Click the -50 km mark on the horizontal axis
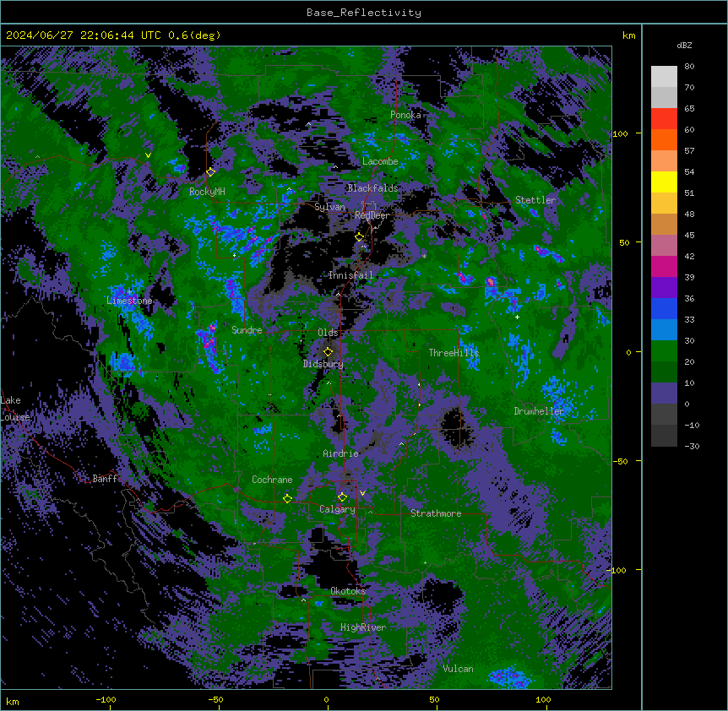The width and height of the screenshot is (728, 711). point(215,699)
